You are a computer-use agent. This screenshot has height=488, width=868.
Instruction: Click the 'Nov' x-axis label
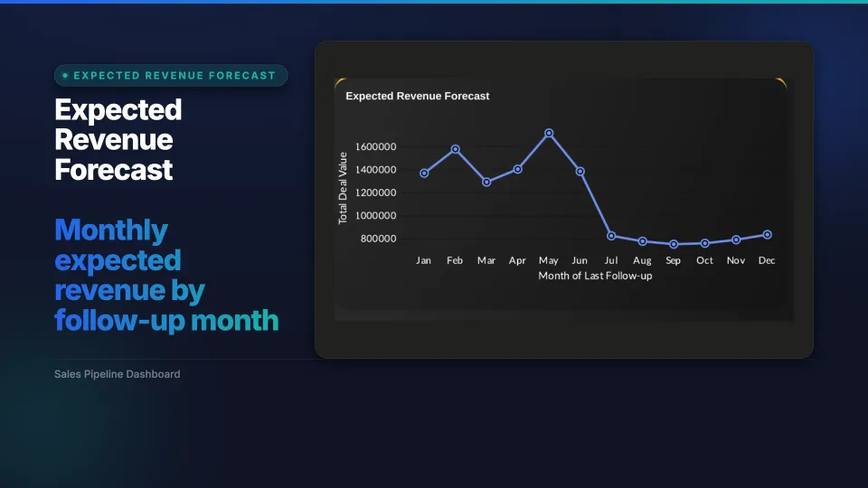click(x=736, y=260)
